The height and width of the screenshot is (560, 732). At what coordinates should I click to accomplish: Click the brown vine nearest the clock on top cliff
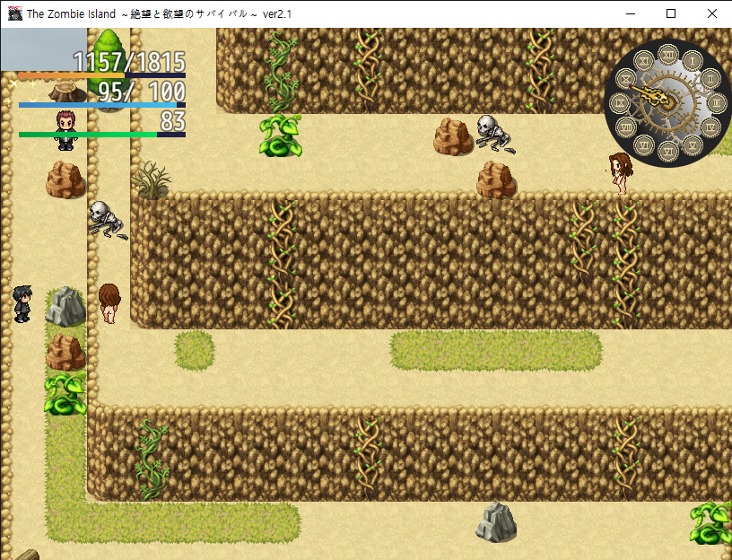(x=540, y=70)
